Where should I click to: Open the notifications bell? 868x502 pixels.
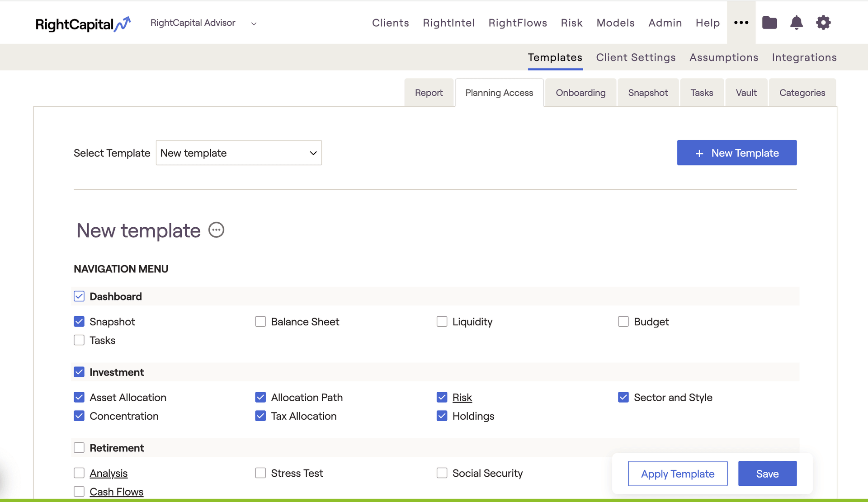click(796, 23)
